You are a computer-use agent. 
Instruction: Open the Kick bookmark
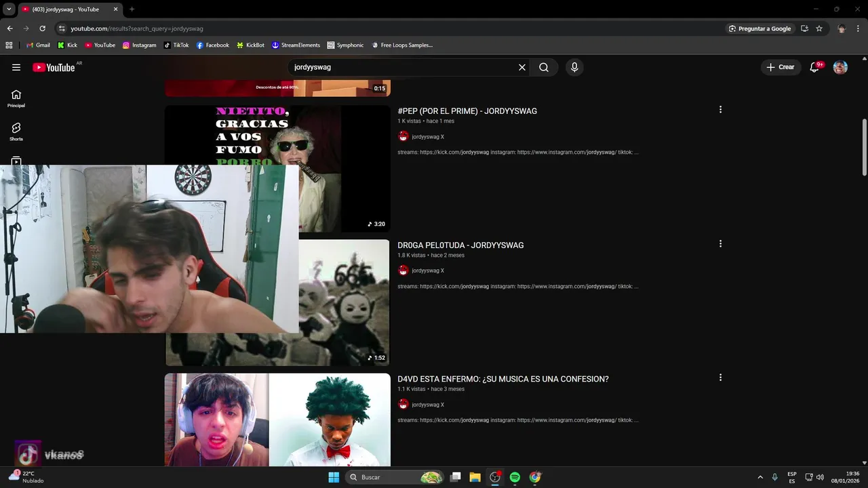pyautogui.click(x=67, y=45)
